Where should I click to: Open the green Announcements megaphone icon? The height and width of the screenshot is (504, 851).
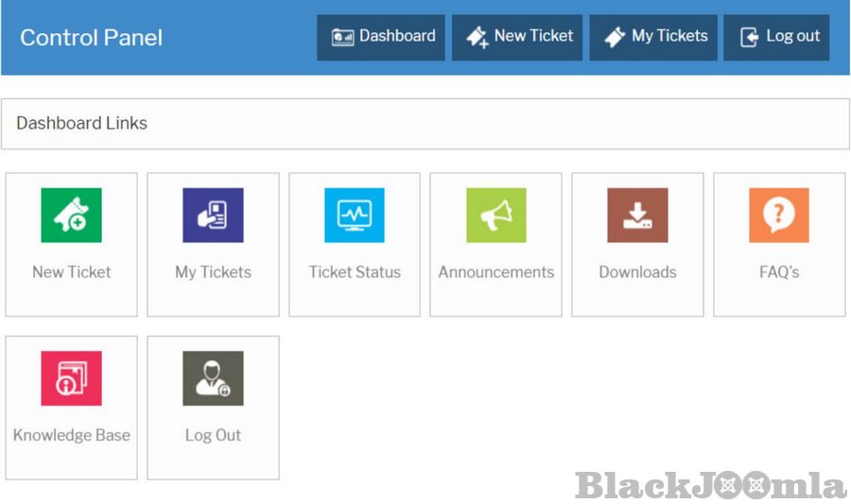(495, 215)
